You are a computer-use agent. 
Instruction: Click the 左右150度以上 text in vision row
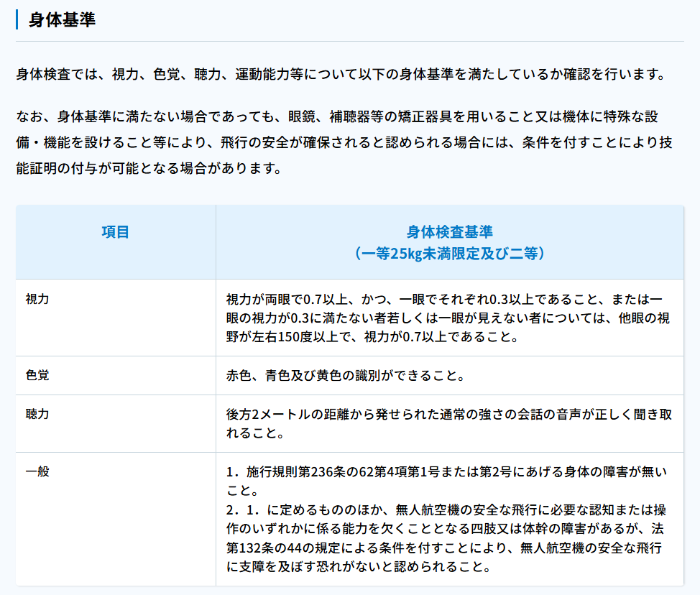click(287, 337)
